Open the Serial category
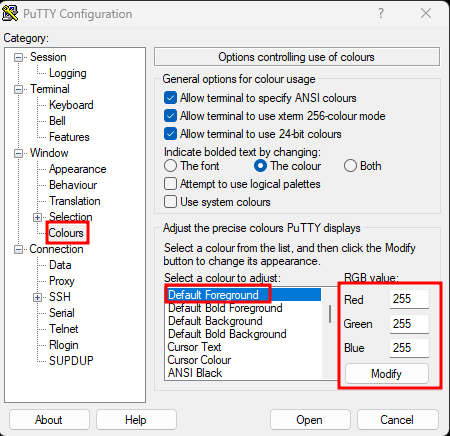 62,313
